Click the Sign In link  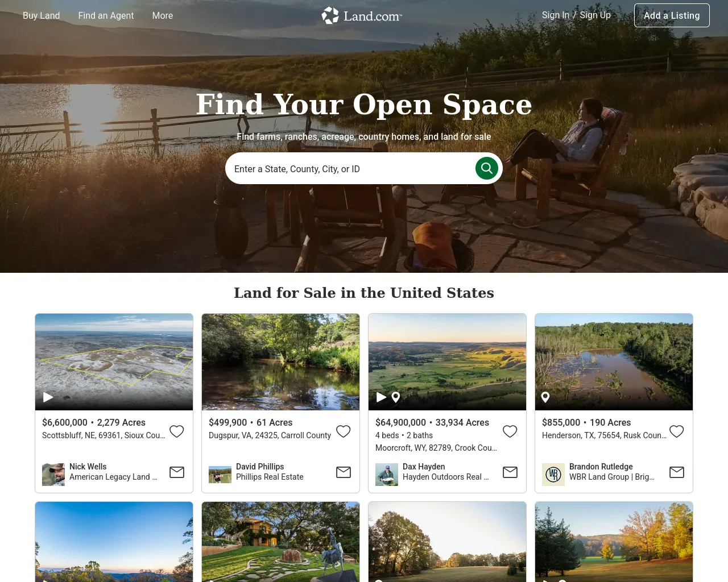(x=556, y=15)
